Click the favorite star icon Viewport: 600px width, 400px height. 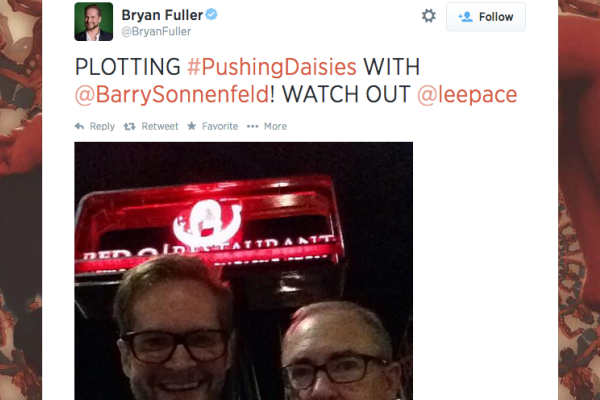click(x=192, y=126)
